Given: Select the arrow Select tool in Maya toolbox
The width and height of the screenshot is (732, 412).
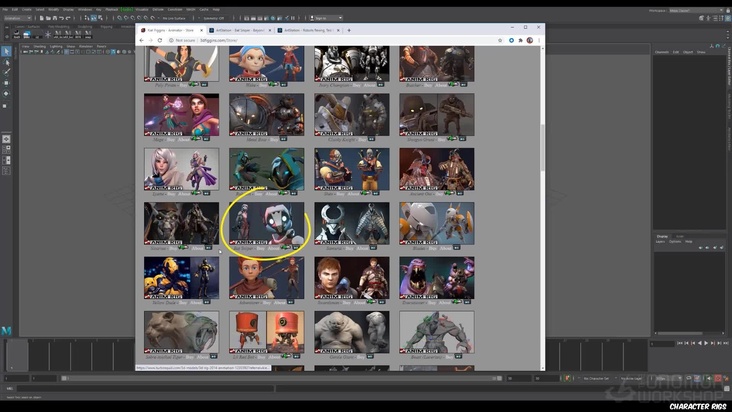Looking at the screenshot, I should click(x=6, y=51).
